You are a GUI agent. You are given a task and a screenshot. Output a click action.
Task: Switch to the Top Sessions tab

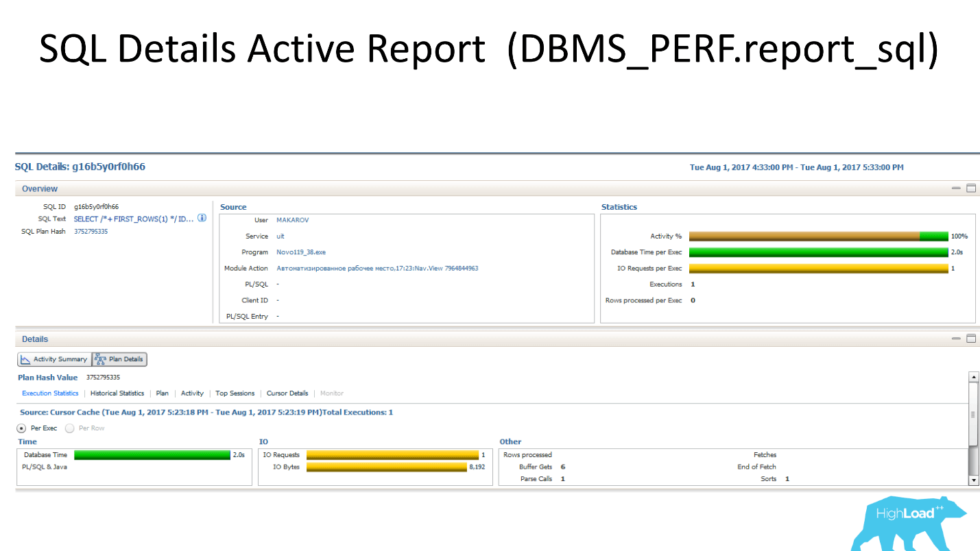tap(235, 393)
